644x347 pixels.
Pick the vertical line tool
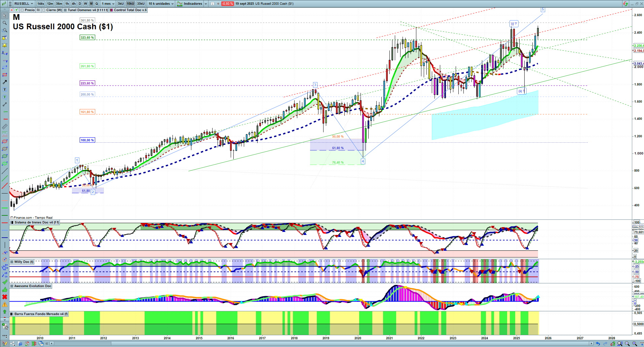pyautogui.click(x=5, y=245)
